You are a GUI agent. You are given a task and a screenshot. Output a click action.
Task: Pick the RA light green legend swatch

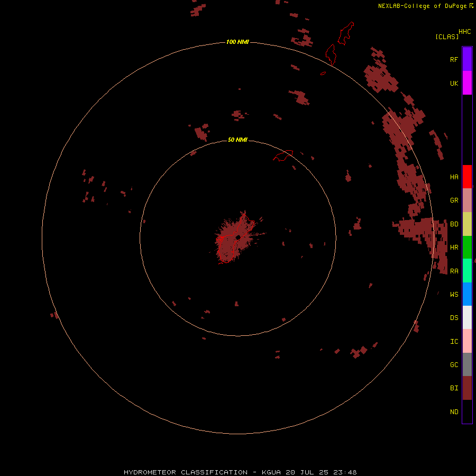(467, 271)
